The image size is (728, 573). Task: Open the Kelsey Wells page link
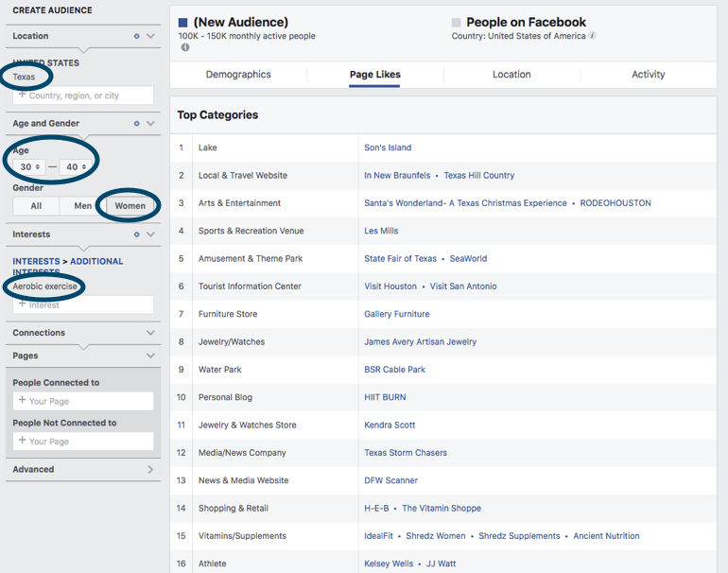(389, 564)
